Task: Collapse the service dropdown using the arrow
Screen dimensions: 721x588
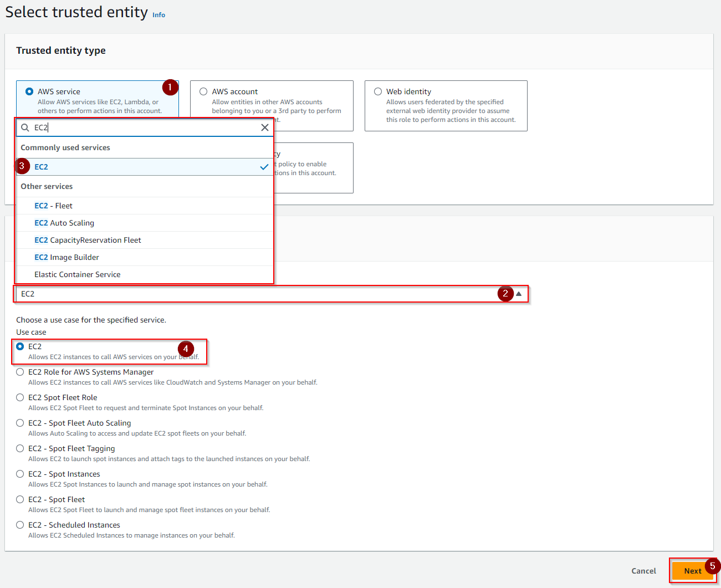Action: pos(519,294)
